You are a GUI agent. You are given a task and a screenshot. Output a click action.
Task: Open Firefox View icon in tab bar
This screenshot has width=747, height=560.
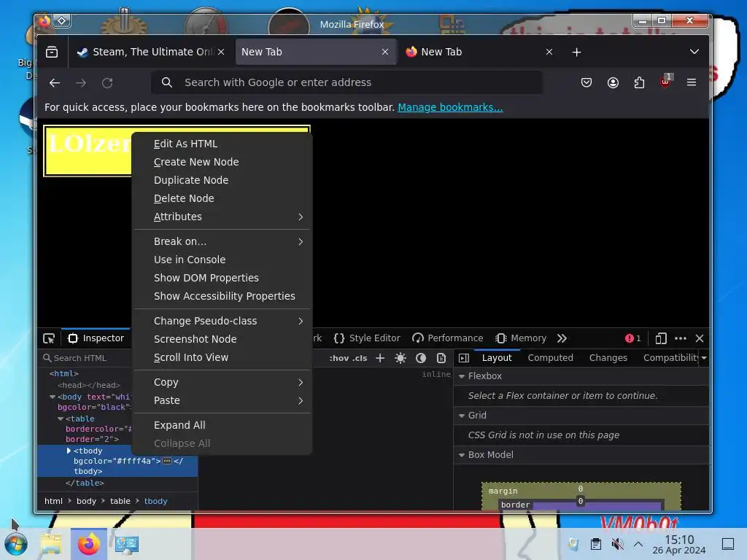tap(52, 52)
